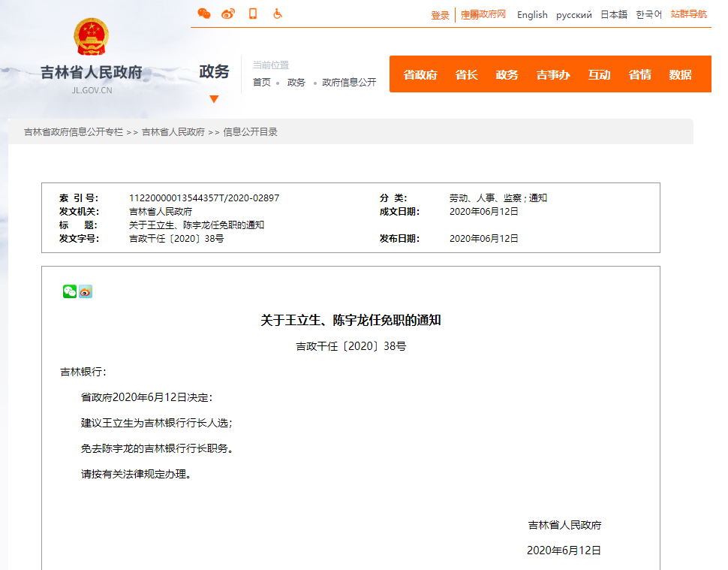Switch language to English
Viewport: 728px width, 570px height.
tap(532, 15)
